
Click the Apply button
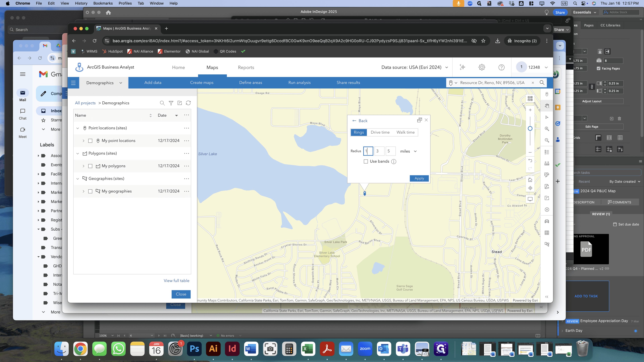pyautogui.click(x=419, y=178)
